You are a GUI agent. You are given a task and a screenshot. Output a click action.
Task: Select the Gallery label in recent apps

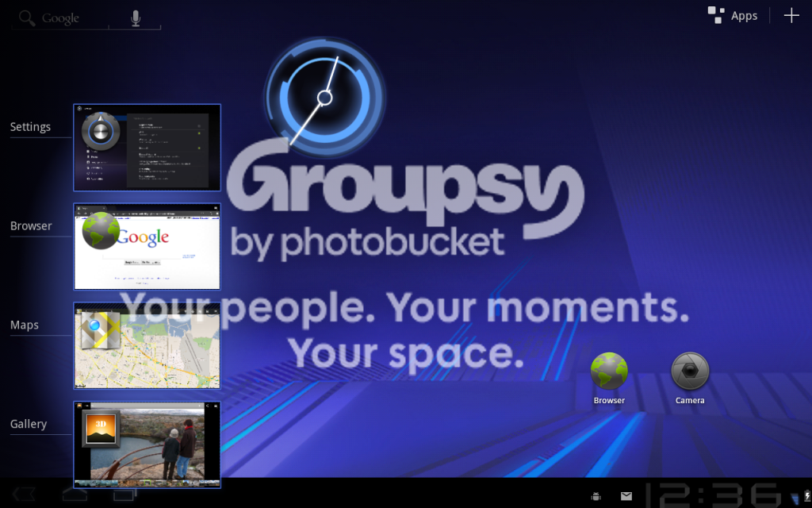point(29,424)
